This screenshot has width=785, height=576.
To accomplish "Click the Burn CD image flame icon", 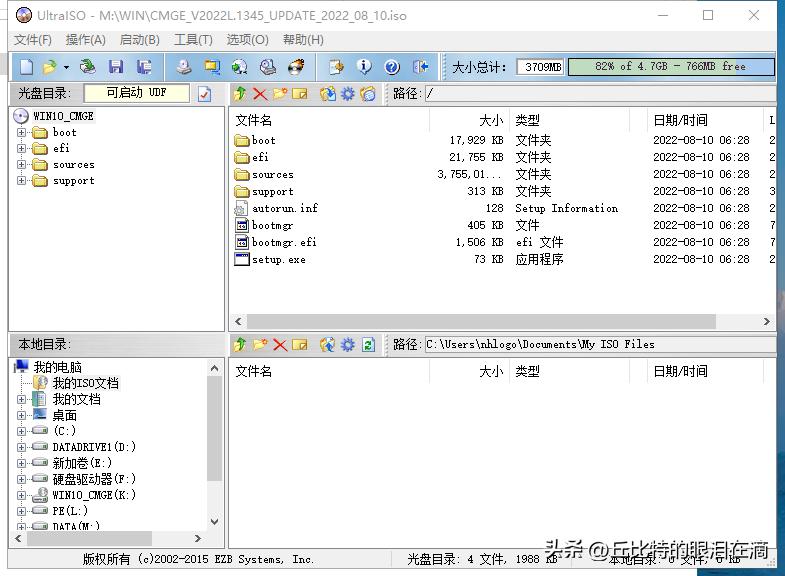I will [296, 67].
